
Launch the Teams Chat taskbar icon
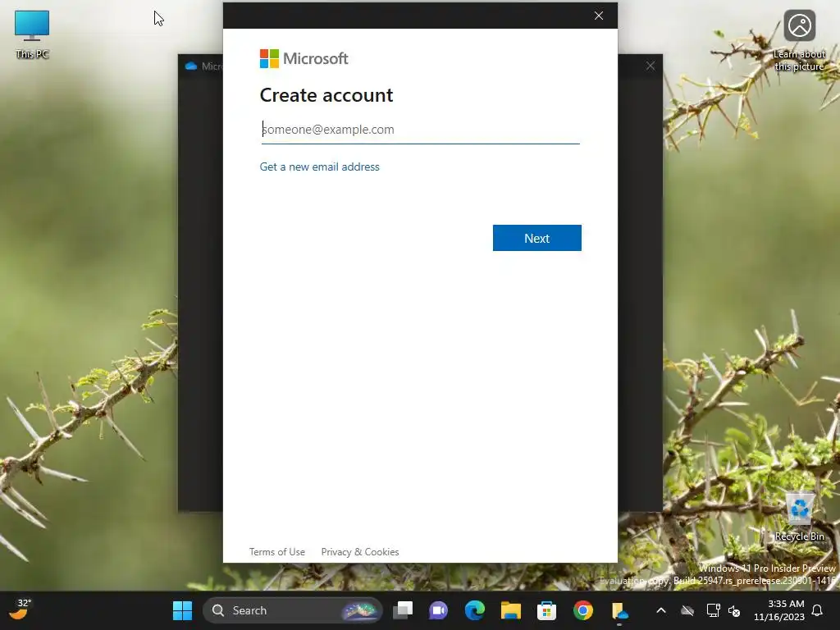(438, 610)
